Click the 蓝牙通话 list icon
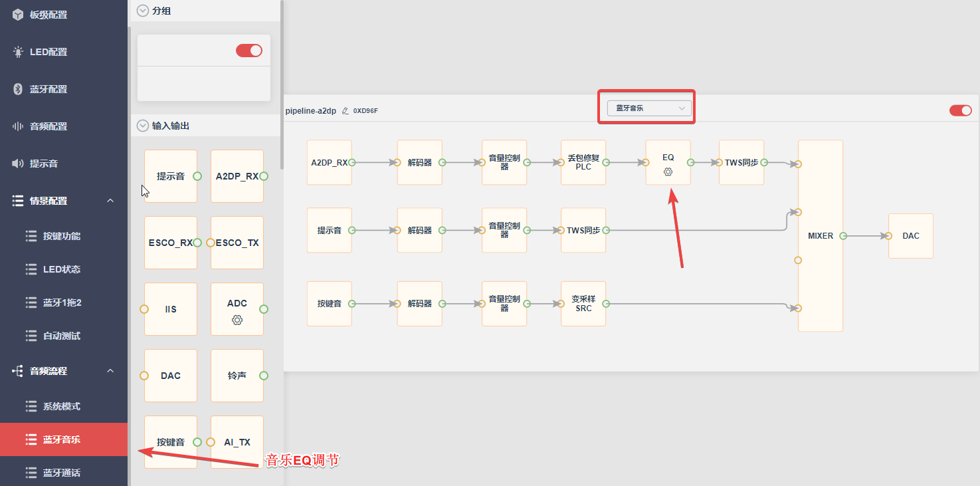Viewport: 980px width, 486px height. point(31,473)
